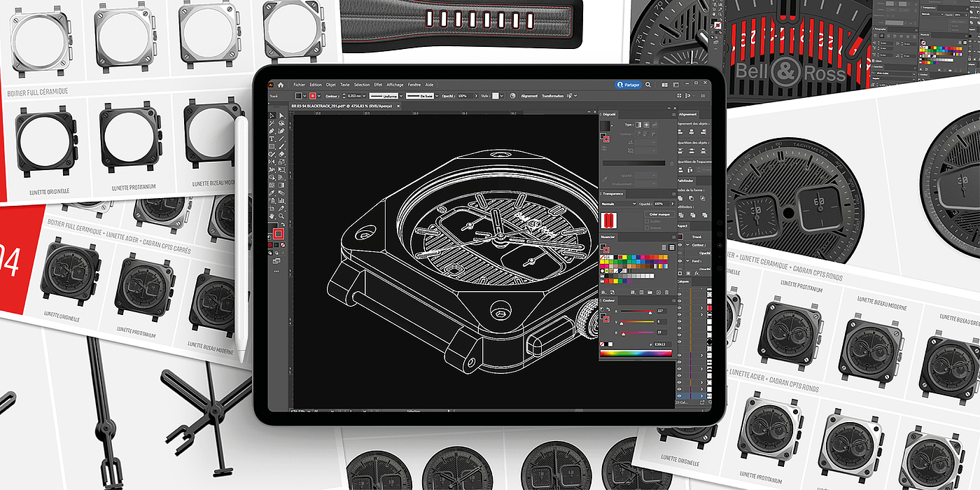Open the Effet menu
The width and height of the screenshot is (980, 490).
[378, 85]
